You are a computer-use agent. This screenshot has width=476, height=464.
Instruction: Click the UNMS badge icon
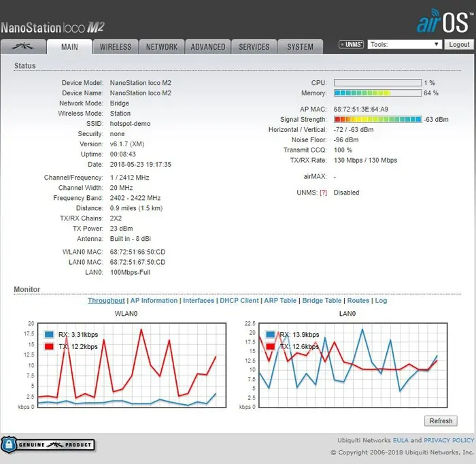click(x=351, y=44)
